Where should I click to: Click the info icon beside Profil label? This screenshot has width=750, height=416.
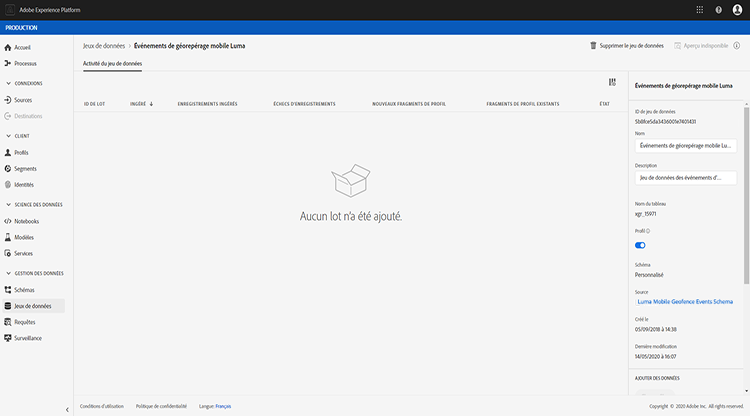click(x=648, y=231)
